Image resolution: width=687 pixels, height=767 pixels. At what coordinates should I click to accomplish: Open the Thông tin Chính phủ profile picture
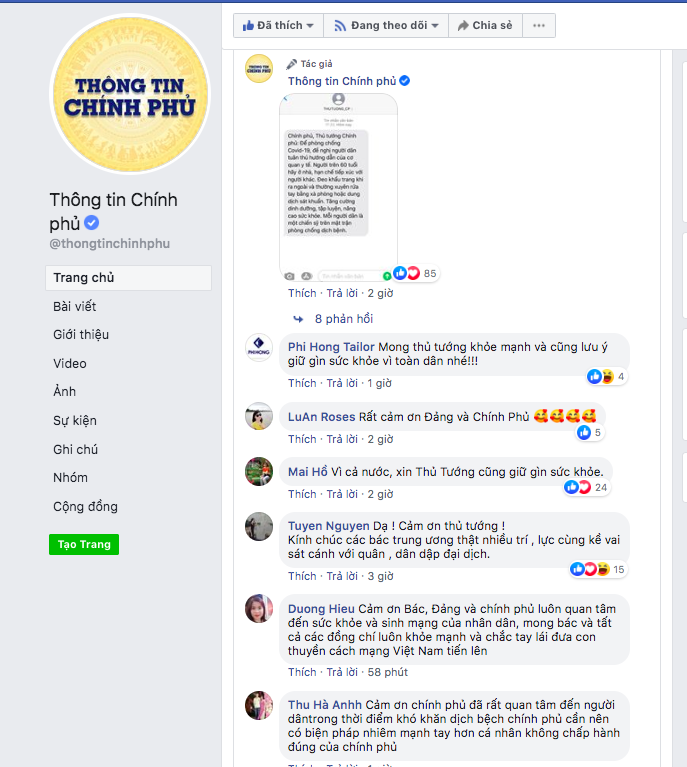[x=130, y=94]
